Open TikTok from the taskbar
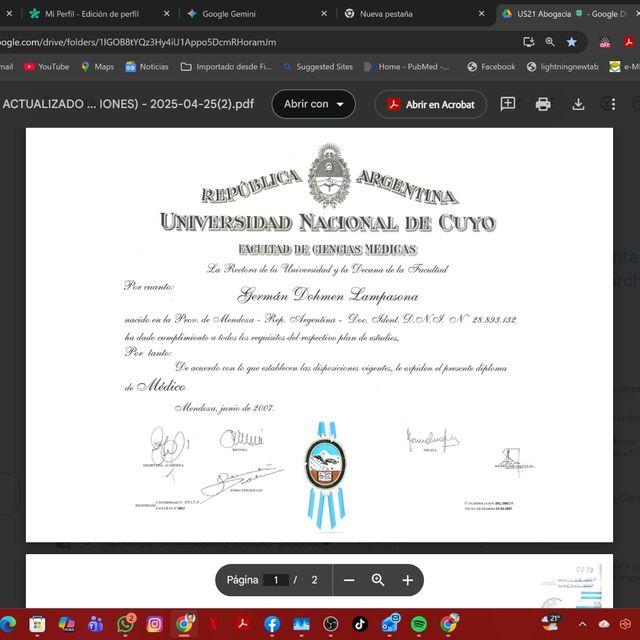This screenshot has height=640, width=640. click(x=360, y=624)
